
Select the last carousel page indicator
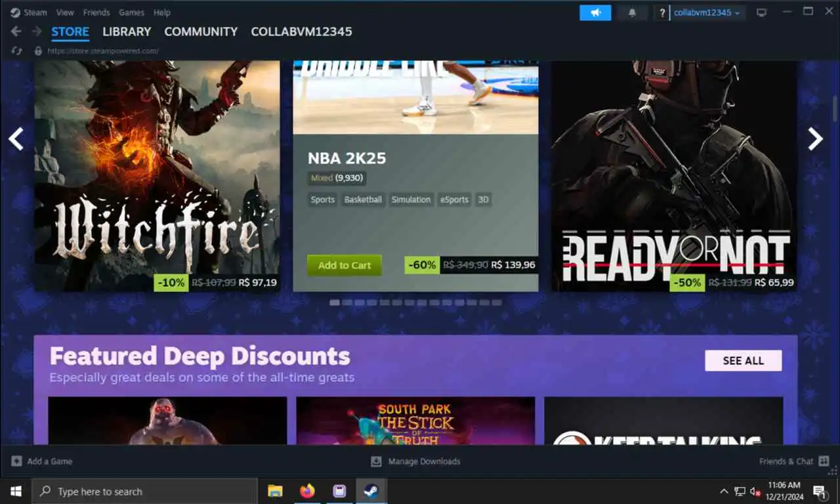tap(497, 303)
